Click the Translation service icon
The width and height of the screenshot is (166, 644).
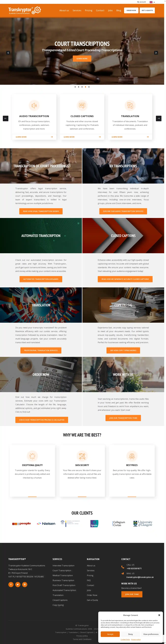click(130, 105)
